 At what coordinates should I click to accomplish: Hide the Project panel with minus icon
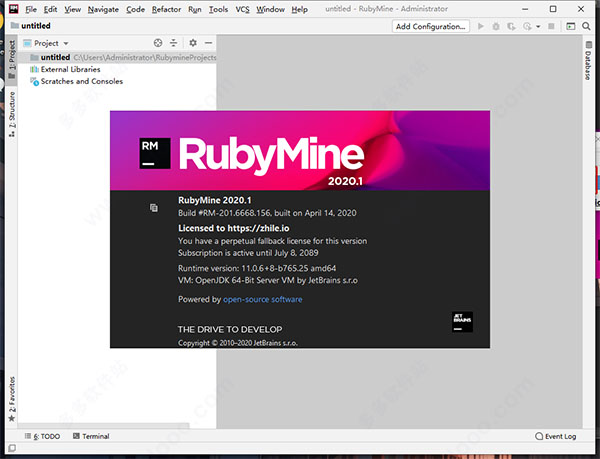click(x=208, y=43)
